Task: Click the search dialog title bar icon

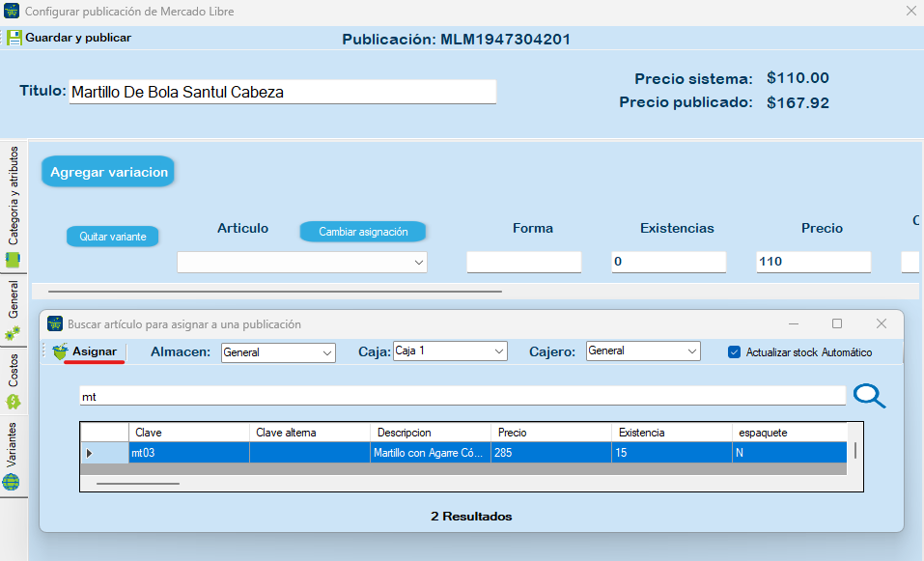Action: pos(54,324)
